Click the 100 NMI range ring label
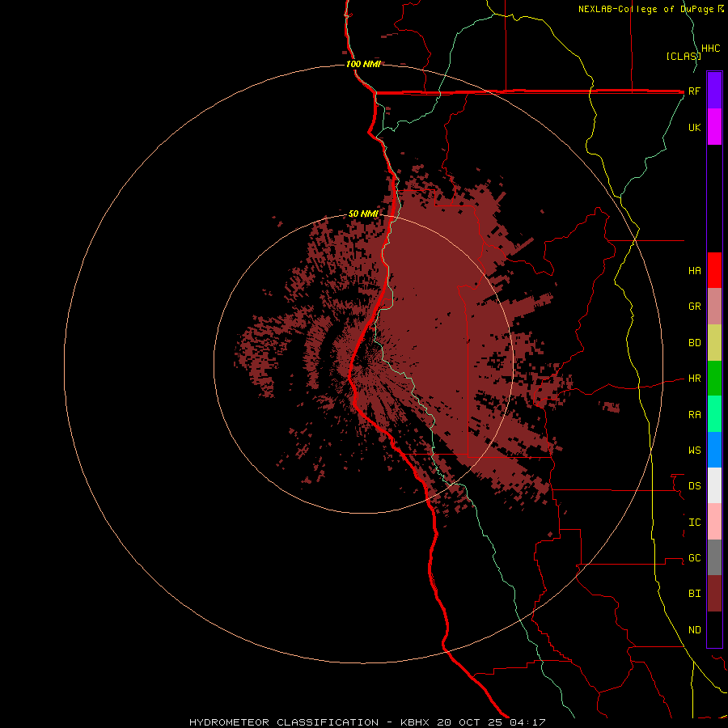Viewport: 728px width, 728px height. click(x=363, y=64)
